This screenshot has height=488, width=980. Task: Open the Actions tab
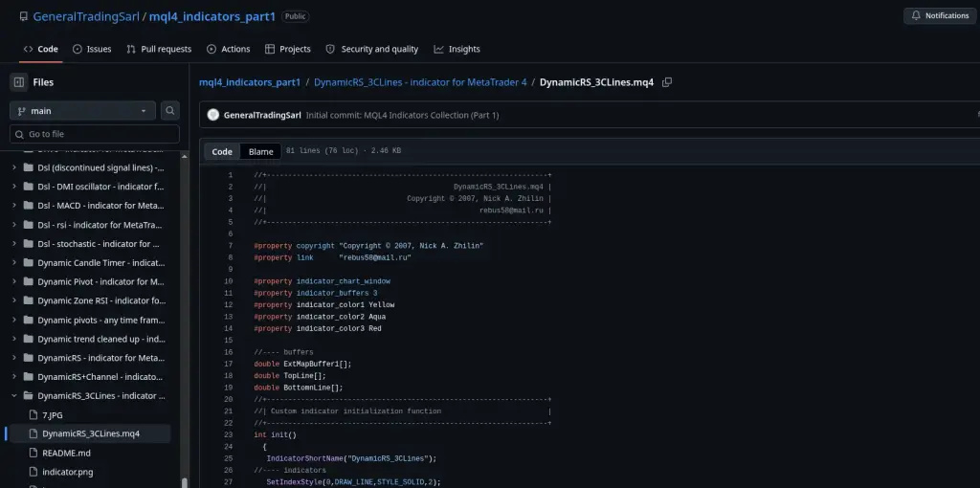pos(228,49)
